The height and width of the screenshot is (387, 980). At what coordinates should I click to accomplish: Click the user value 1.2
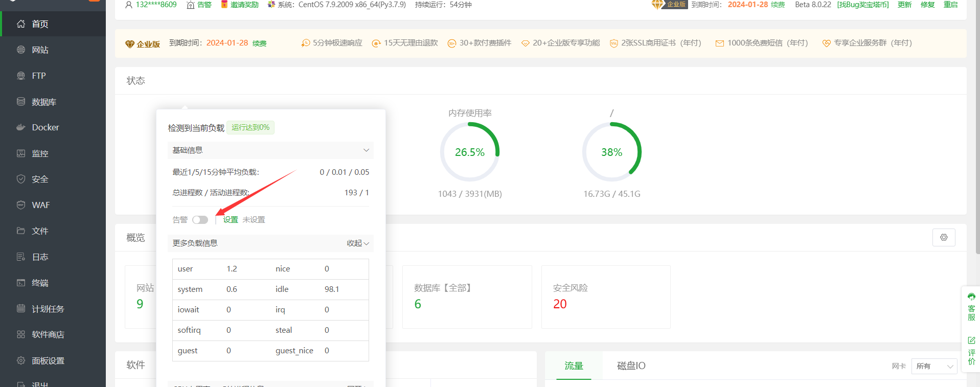[232, 269]
